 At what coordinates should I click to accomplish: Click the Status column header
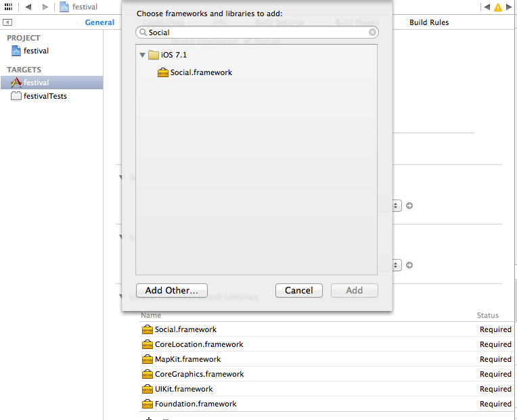(x=488, y=315)
